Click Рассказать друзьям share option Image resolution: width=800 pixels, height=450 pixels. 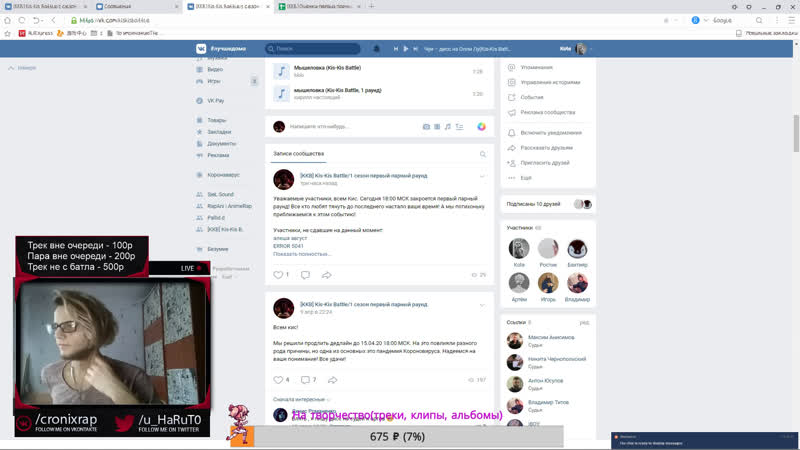tap(546, 147)
